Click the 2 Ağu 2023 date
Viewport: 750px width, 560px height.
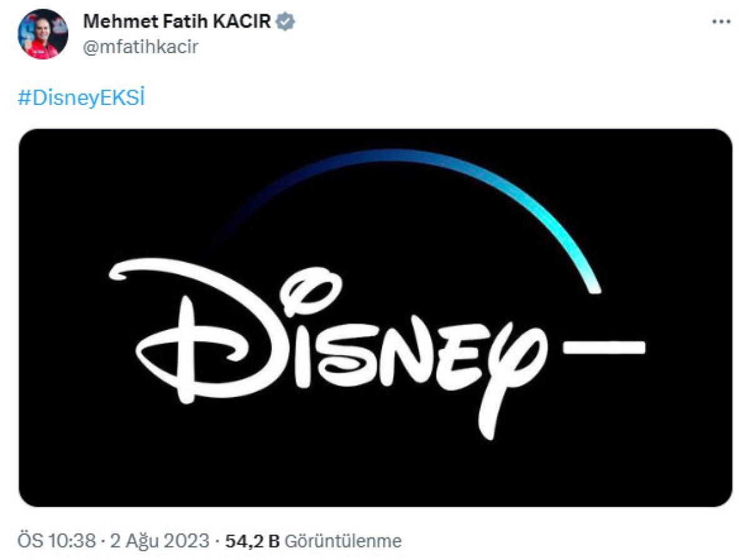coord(159,541)
